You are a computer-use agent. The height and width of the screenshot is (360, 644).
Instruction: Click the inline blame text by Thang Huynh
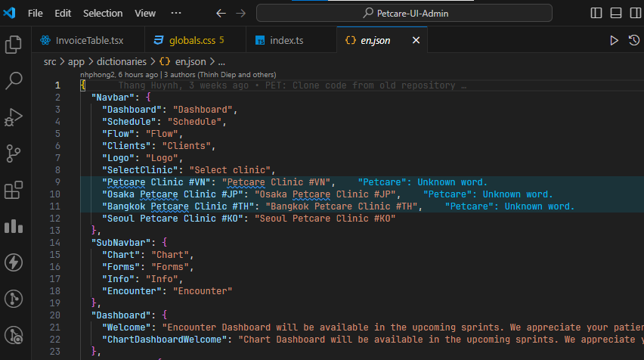(x=293, y=85)
